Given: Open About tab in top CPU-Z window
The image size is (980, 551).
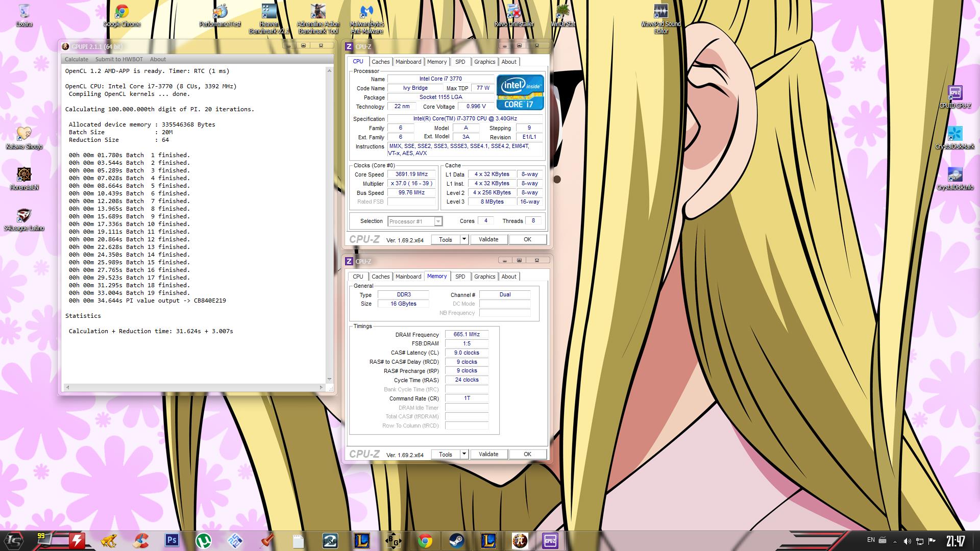Looking at the screenshot, I should pos(509,62).
